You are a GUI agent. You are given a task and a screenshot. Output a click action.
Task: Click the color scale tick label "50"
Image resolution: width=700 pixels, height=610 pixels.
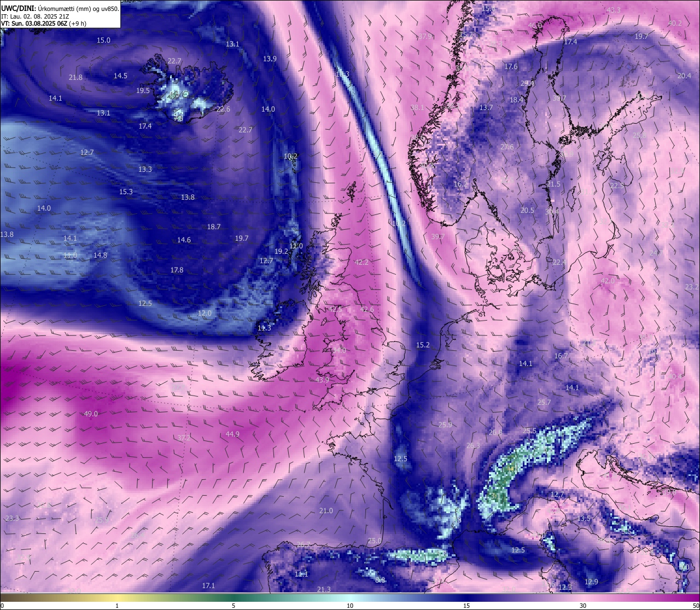[x=696, y=606]
